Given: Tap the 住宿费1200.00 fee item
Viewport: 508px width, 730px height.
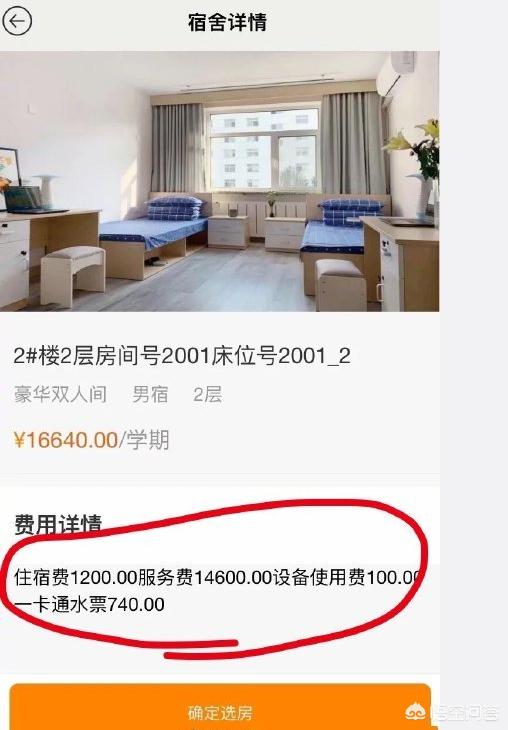Looking at the screenshot, I should 75,577.
